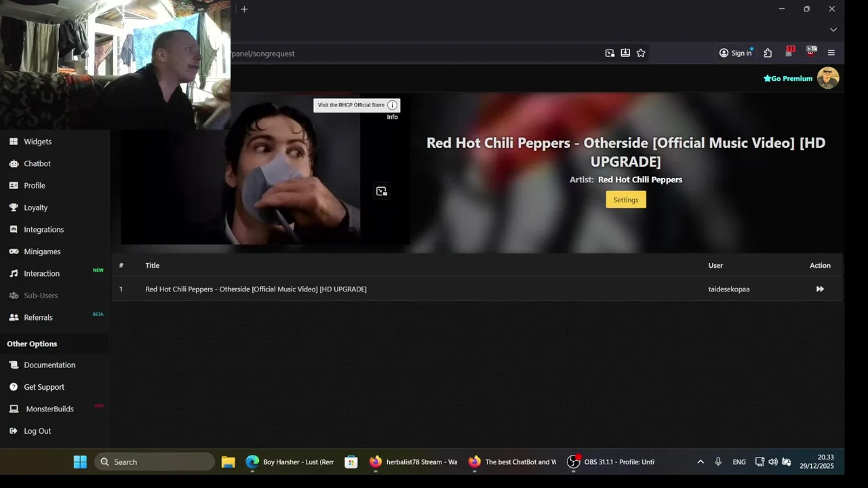The image size is (868, 488).
Task: Skip the Otherside song with forward icon
Action: pos(820,289)
